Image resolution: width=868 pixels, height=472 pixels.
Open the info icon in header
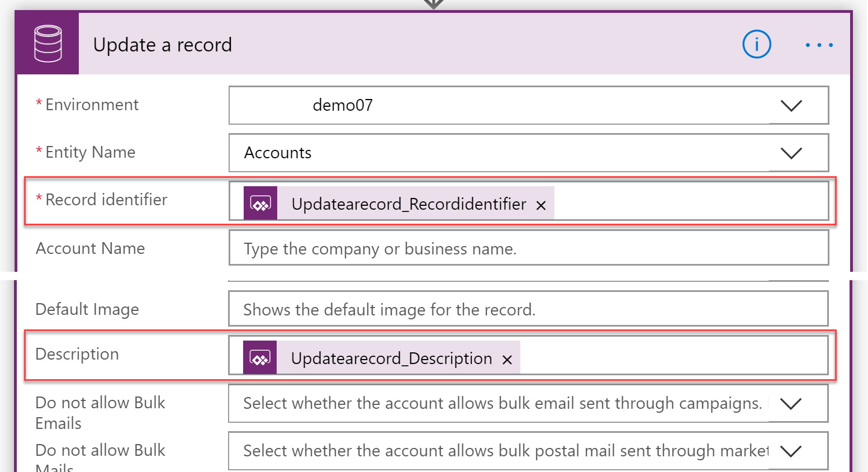tap(756, 44)
